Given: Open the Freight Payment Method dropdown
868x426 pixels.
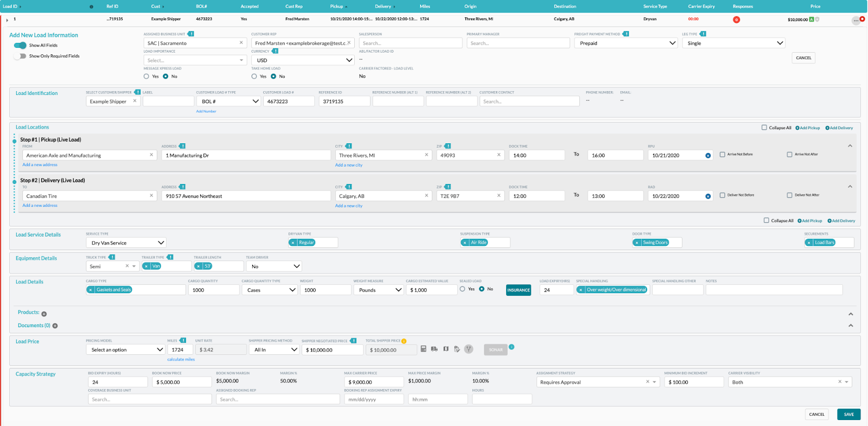Looking at the screenshot, I should click(626, 43).
